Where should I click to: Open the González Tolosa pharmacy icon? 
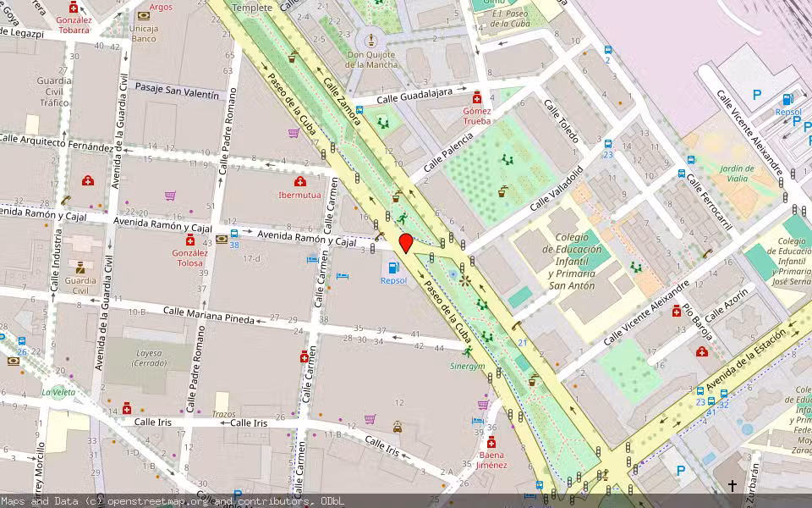[x=190, y=240]
